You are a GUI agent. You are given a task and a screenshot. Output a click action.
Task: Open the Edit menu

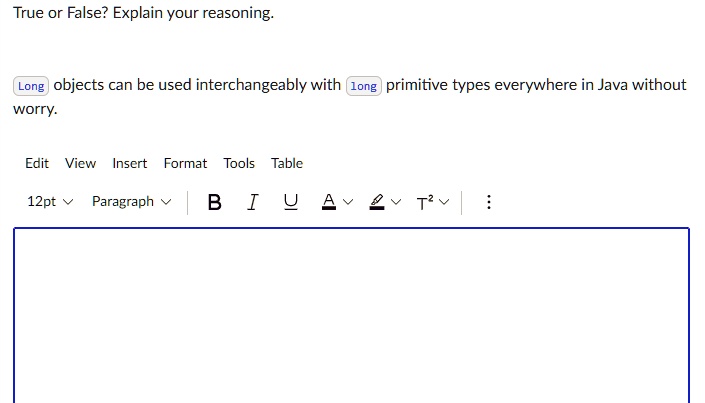(x=37, y=163)
